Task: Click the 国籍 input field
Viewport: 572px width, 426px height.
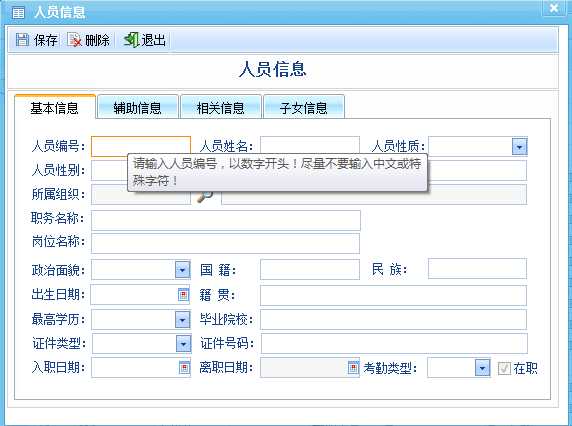Action: (x=310, y=269)
